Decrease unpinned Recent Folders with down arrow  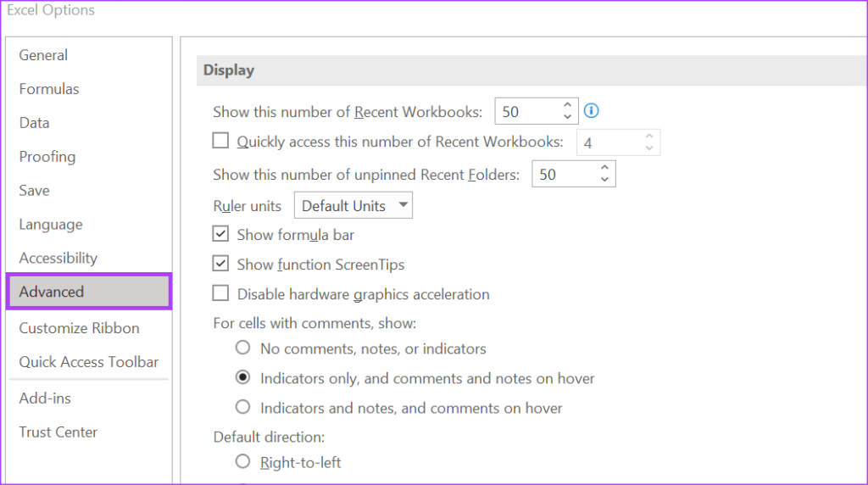[604, 180]
